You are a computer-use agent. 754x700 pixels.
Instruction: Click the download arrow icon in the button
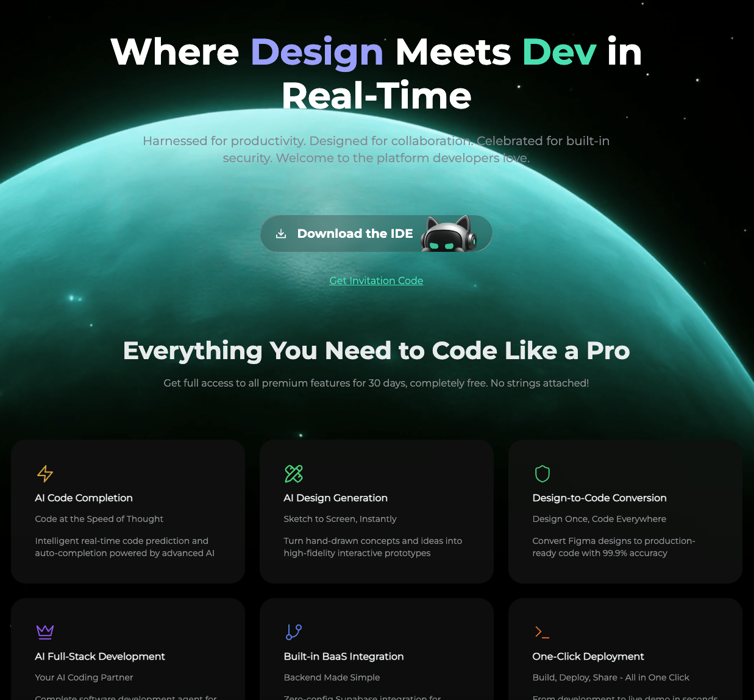click(x=281, y=234)
